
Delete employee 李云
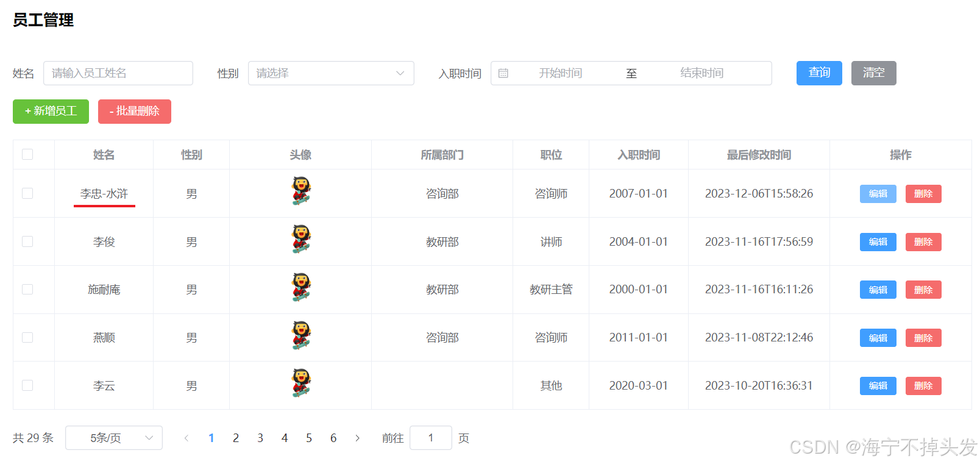[923, 386]
